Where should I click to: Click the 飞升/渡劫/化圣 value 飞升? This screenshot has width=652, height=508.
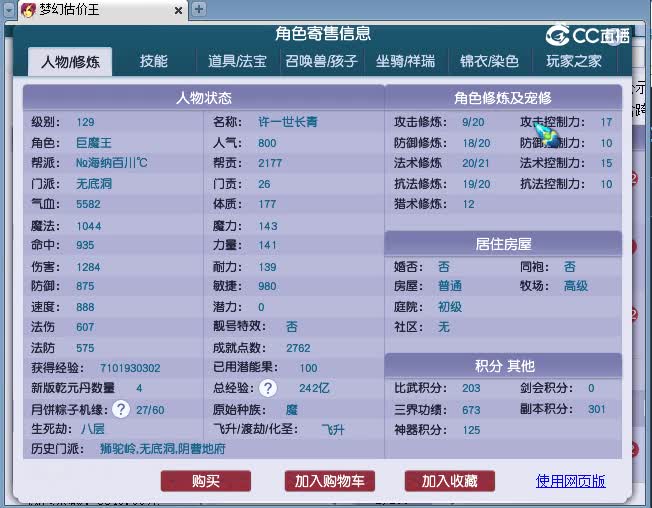pyautogui.click(x=333, y=429)
